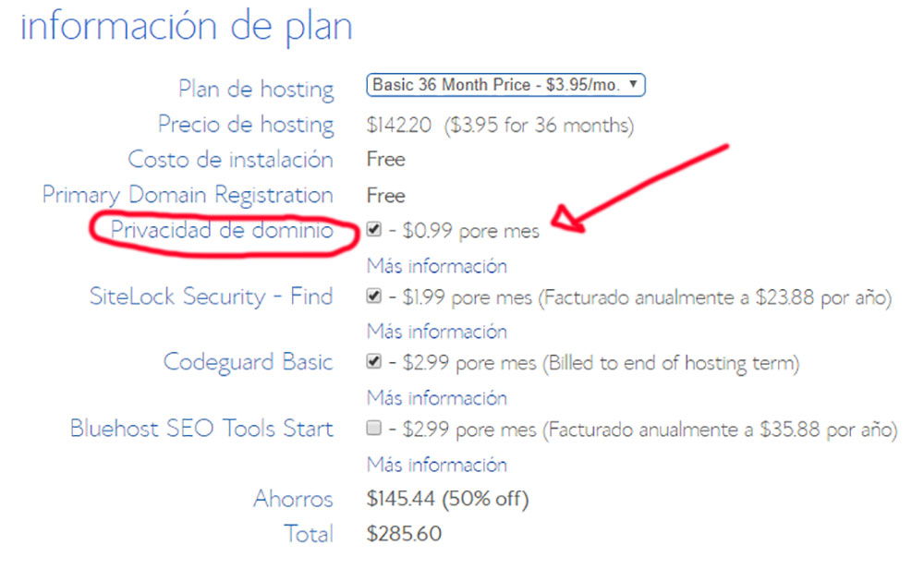Click the $145.44 (50% off) savings text
This screenshot has height=581, width=924.
click(x=448, y=499)
